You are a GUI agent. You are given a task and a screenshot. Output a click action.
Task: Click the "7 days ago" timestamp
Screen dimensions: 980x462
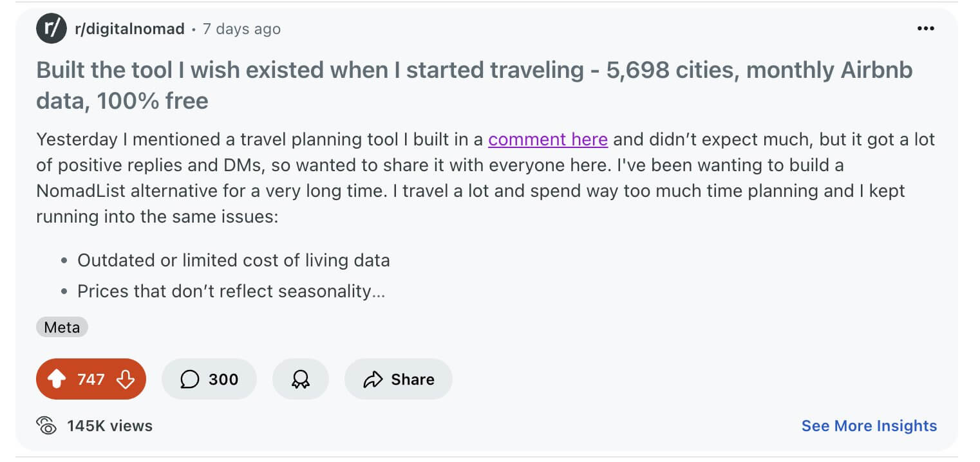pyautogui.click(x=241, y=29)
